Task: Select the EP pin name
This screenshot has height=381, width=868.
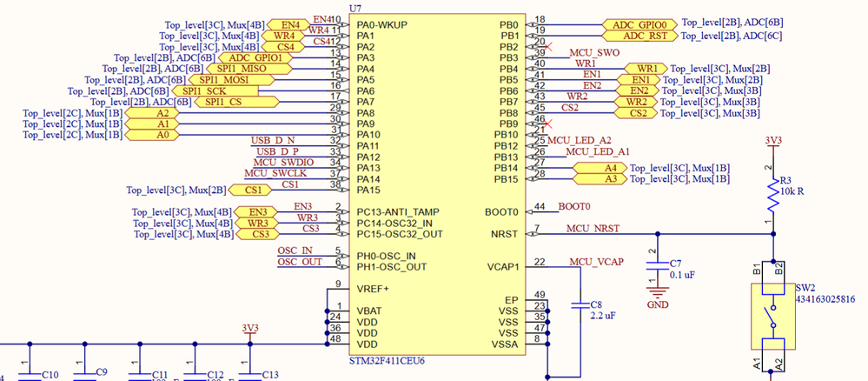Action: pos(512,300)
